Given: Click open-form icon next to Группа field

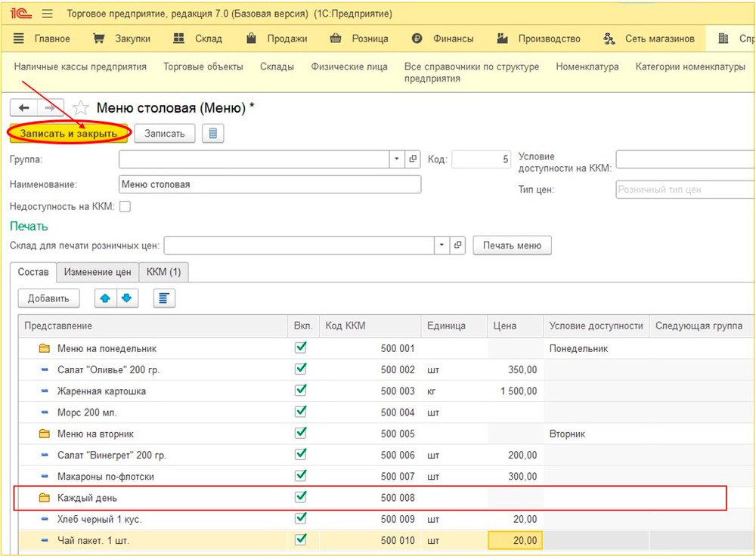Looking at the screenshot, I should [x=413, y=159].
